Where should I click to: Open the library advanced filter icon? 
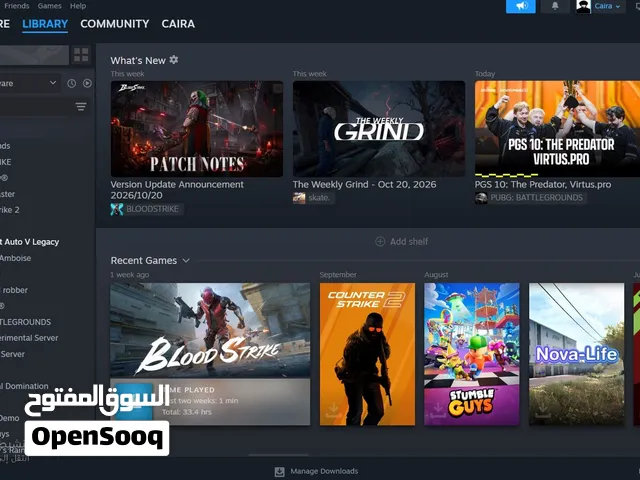[x=81, y=107]
